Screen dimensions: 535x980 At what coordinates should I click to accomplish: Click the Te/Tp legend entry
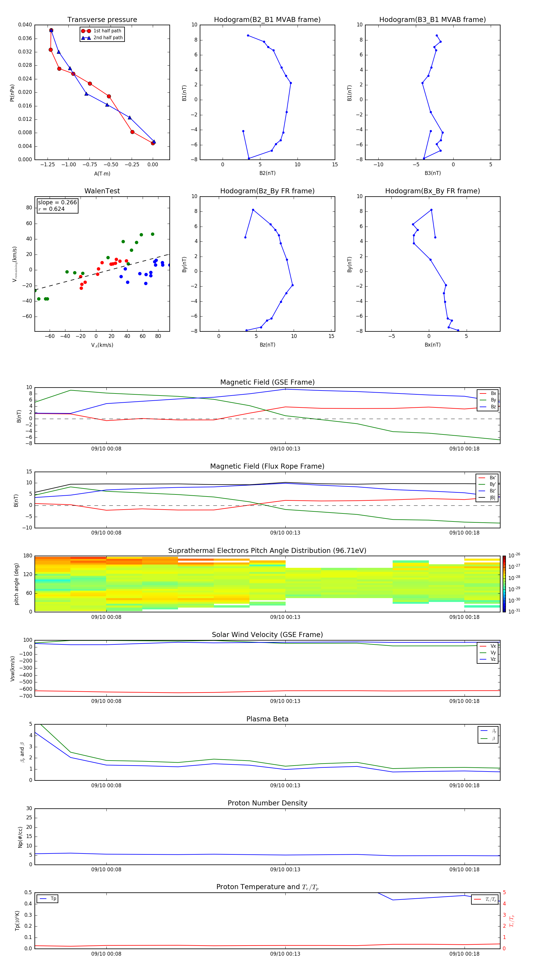[485, 899]
